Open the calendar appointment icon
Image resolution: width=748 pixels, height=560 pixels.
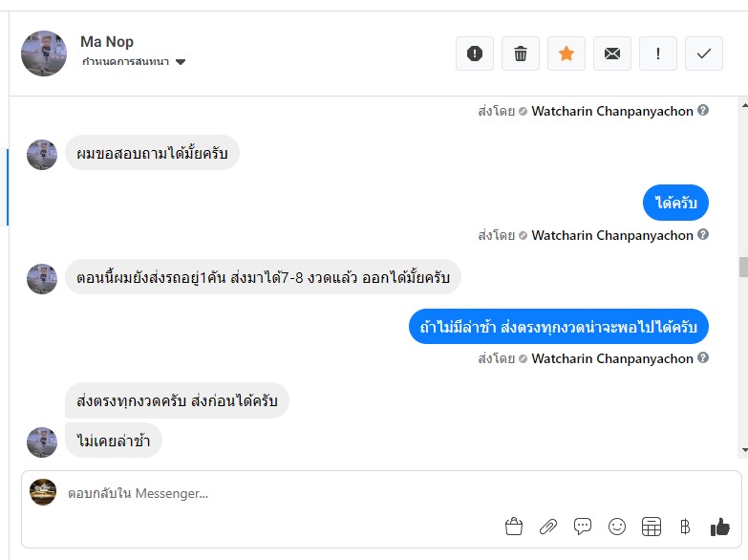tap(652, 527)
